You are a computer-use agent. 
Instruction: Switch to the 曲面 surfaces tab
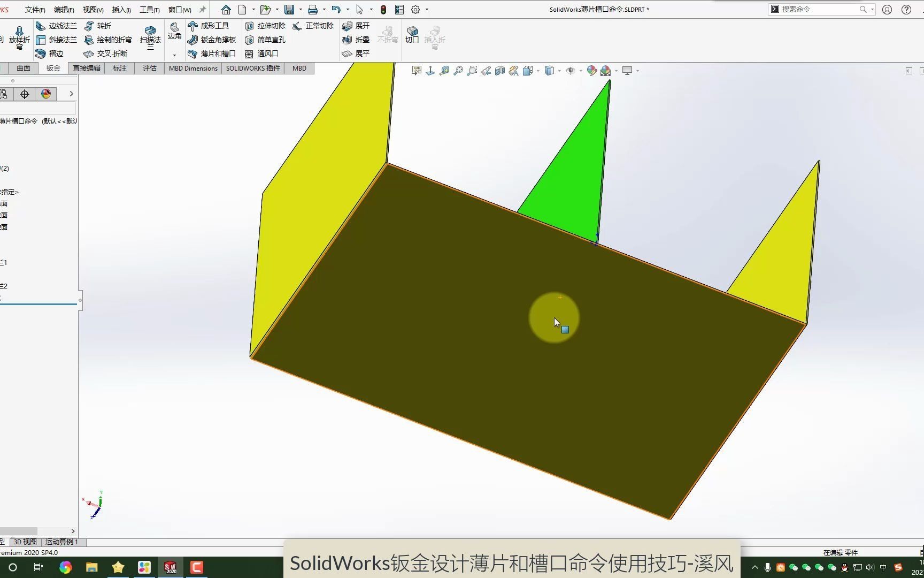(x=24, y=68)
